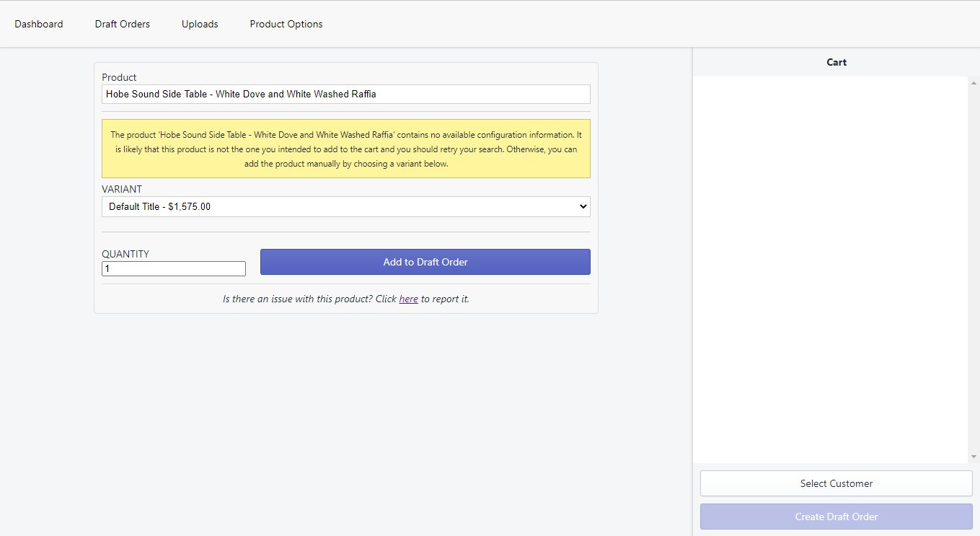This screenshot has height=536, width=980.
Task: Focus the Quantity input box
Action: point(173,268)
